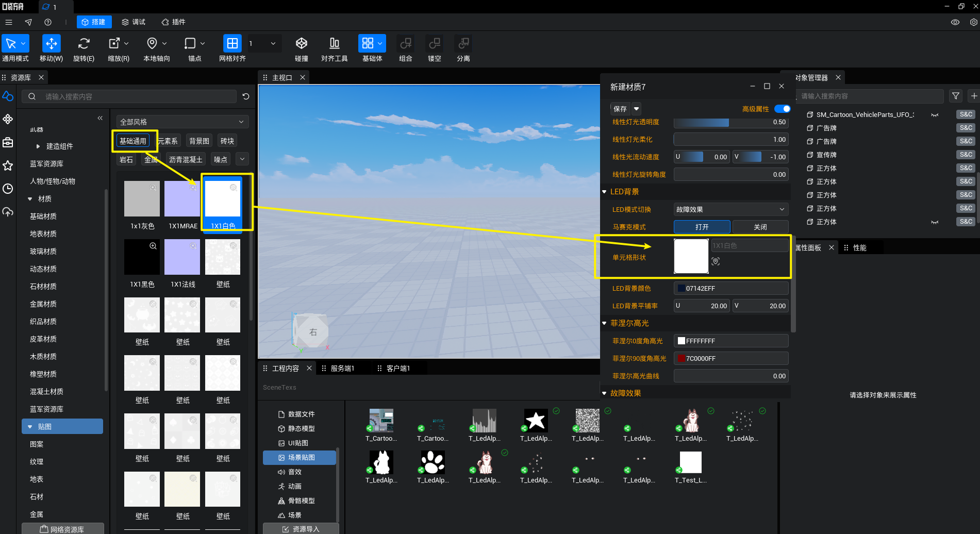Click the 镂空 hollow icon
Viewport: 980px width, 534px height.
coord(435,44)
